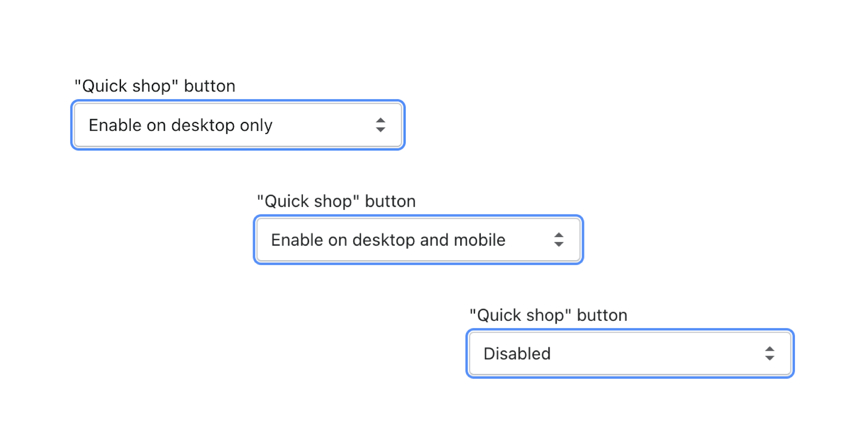The width and height of the screenshot is (868, 448).
Task: Click the down triangle in the "desktop and mobile" select
Action: (559, 245)
